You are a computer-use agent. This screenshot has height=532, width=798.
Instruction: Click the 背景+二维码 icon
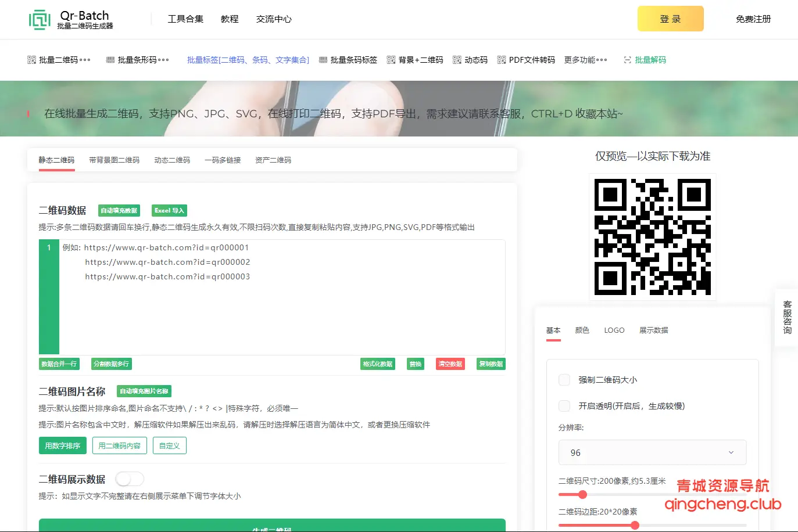391,60
